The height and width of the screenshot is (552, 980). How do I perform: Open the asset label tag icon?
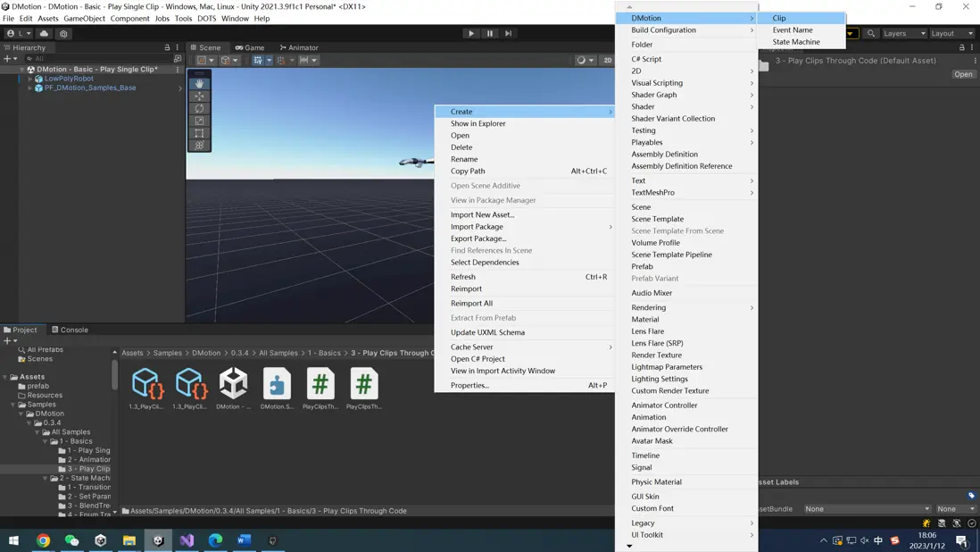pos(971,495)
